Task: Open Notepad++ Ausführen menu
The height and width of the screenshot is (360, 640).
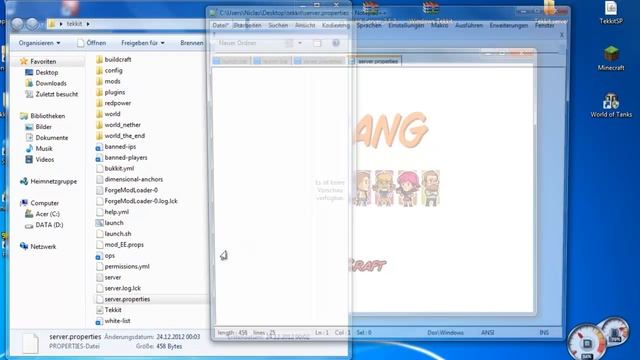Action: 469,25
